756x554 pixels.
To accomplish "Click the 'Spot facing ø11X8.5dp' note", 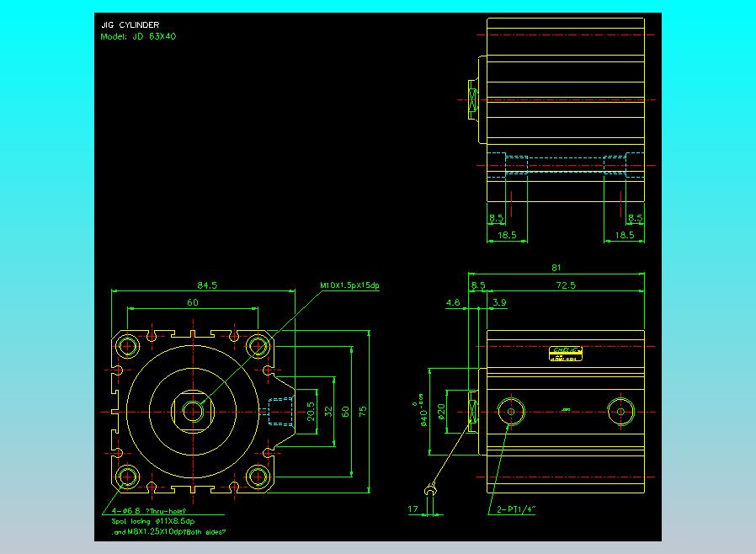I will pos(153,521).
